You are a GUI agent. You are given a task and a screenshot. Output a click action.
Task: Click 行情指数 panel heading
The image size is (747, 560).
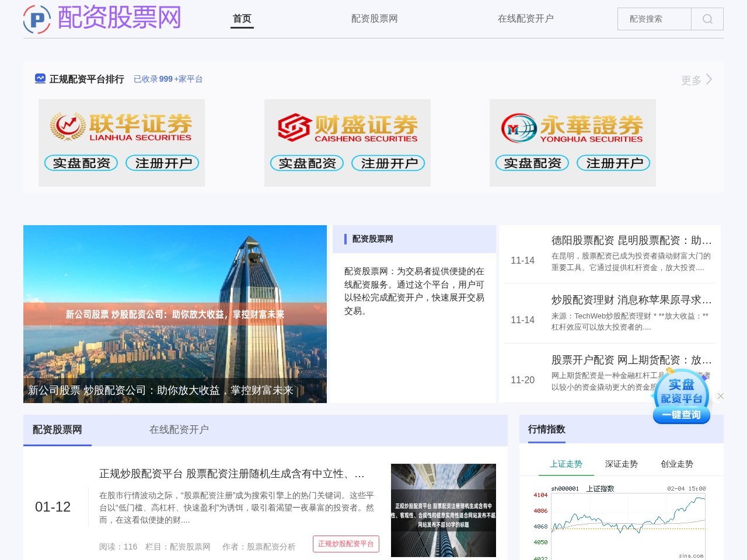pos(547,429)
